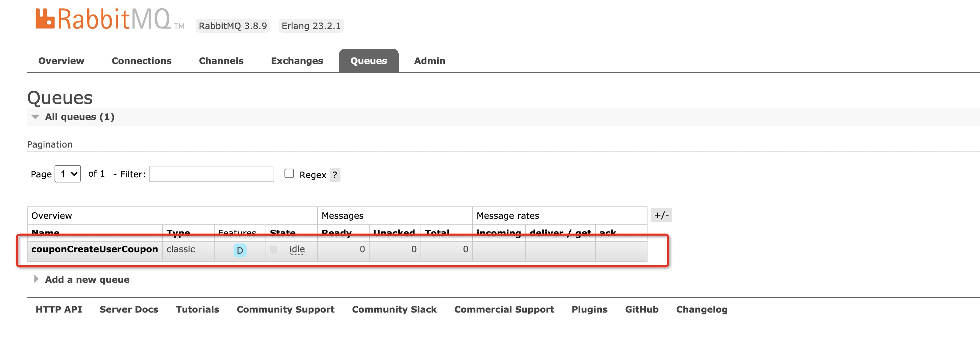This screenshot has width=980, height=338.
Task: Click the +/- column visibility control
Action: point(662,215)
